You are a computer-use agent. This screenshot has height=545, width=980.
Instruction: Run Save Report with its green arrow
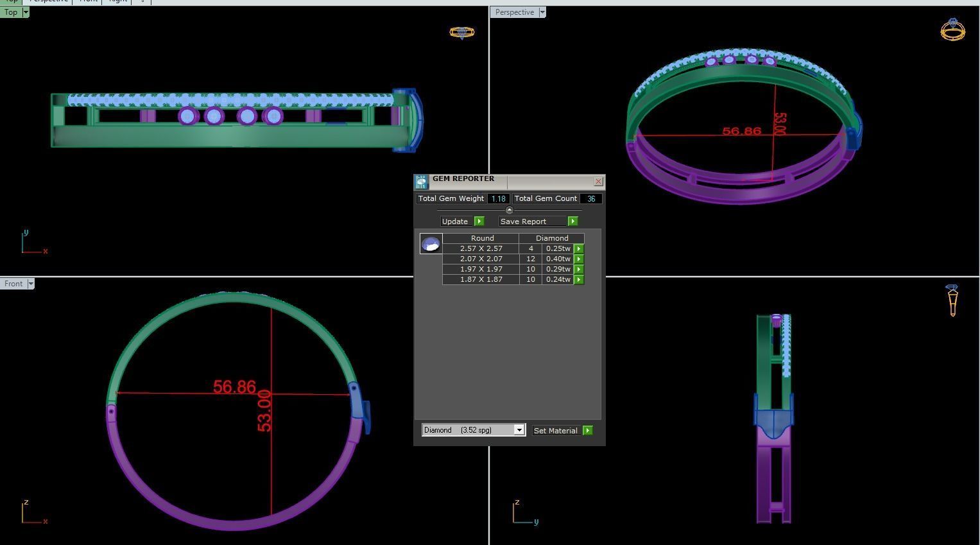(x=572, y=221)
